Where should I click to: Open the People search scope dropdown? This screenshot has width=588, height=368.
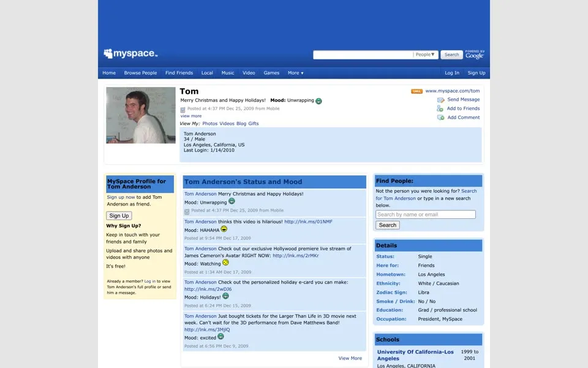(x=426, y=55)
